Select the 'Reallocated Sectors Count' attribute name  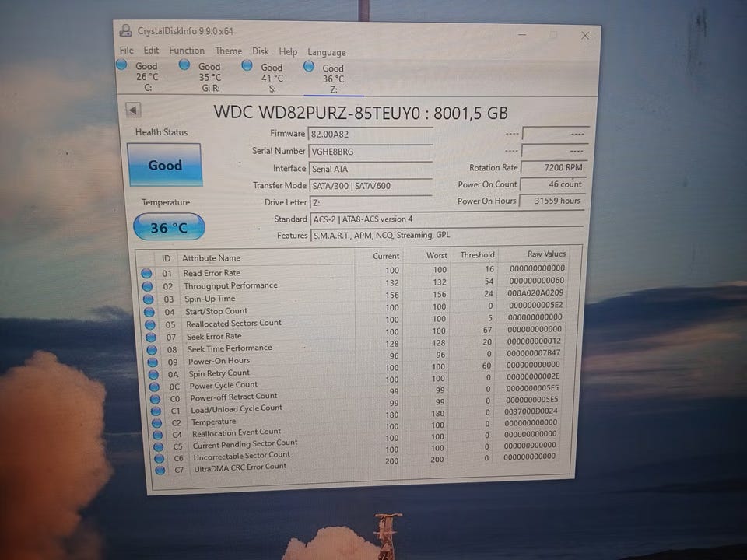pos(233,324)
